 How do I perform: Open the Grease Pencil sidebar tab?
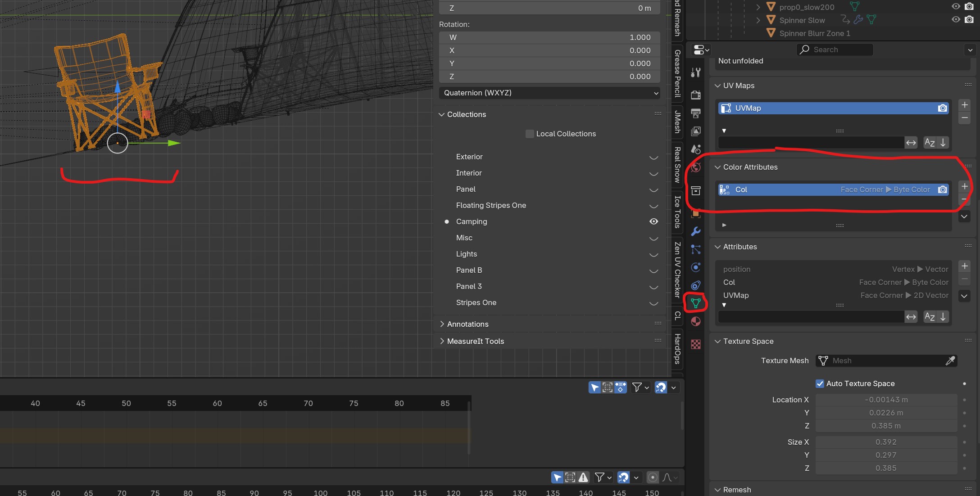[x=677, y=73]
